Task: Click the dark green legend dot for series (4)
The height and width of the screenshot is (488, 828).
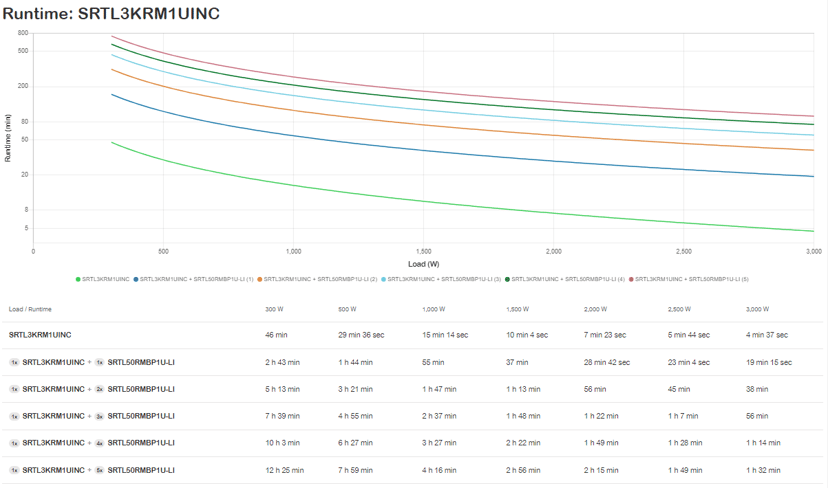Action: 508,279
